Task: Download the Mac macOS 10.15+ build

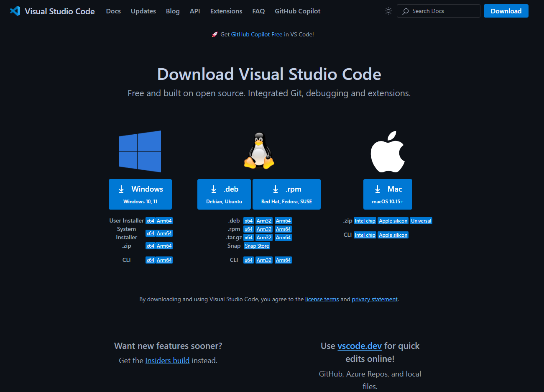Action: click(388, 194)
